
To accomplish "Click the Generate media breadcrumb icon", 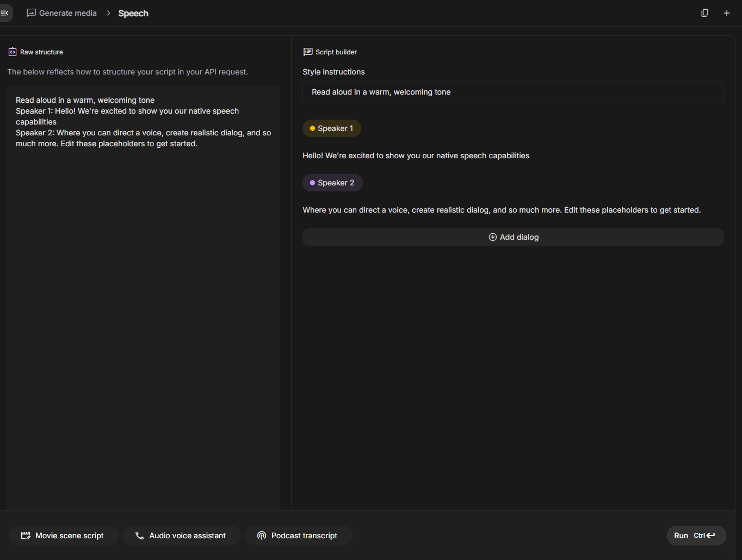I will pos(32,13).
